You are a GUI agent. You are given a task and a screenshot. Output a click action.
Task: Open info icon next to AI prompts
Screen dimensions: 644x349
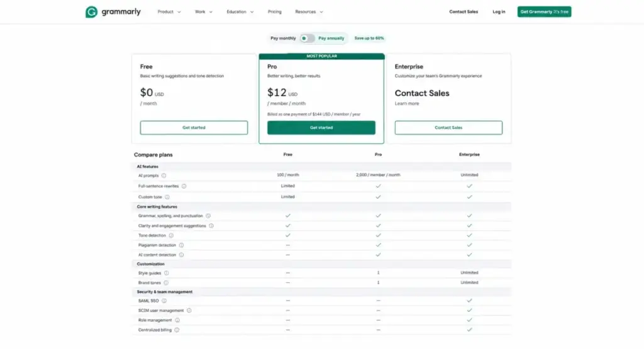point(164,175)
